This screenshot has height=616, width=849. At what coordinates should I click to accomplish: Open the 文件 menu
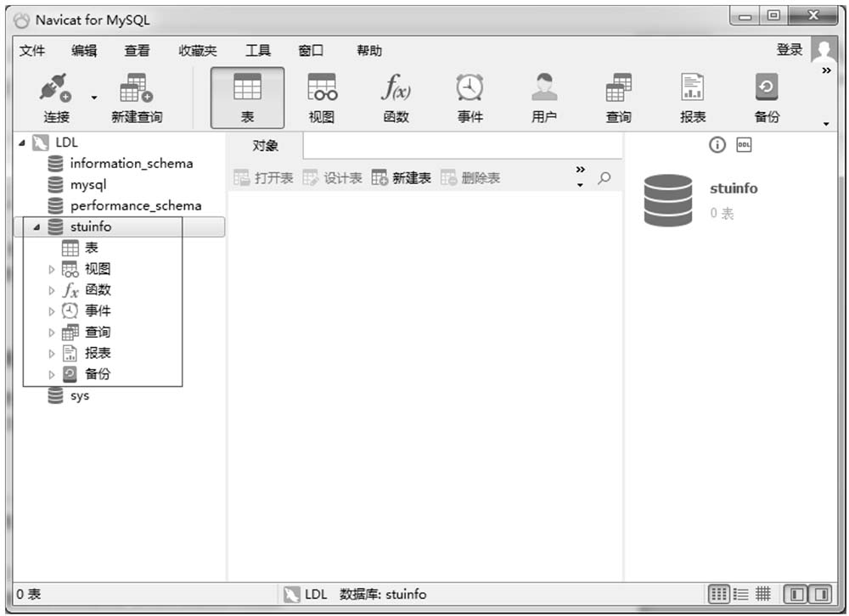pos(32,51)
